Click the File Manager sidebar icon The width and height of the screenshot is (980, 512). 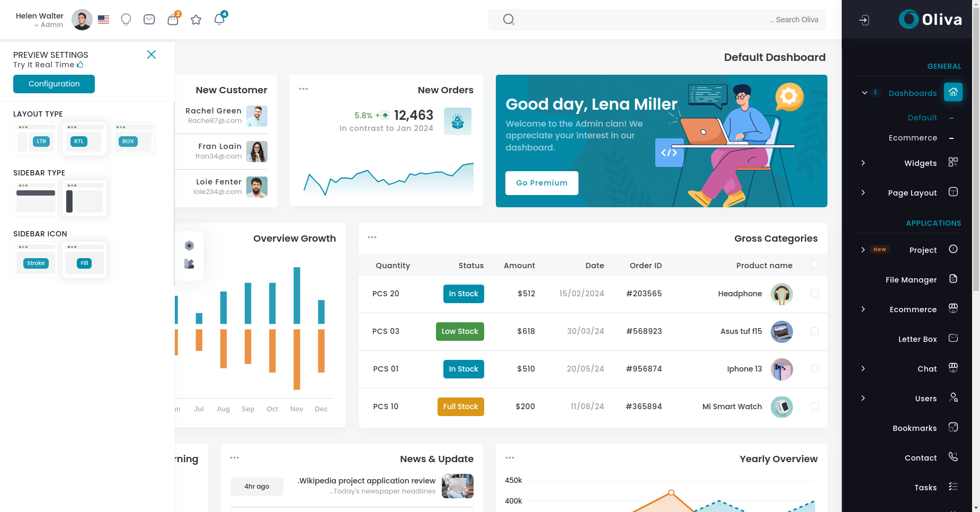point(953,279)
